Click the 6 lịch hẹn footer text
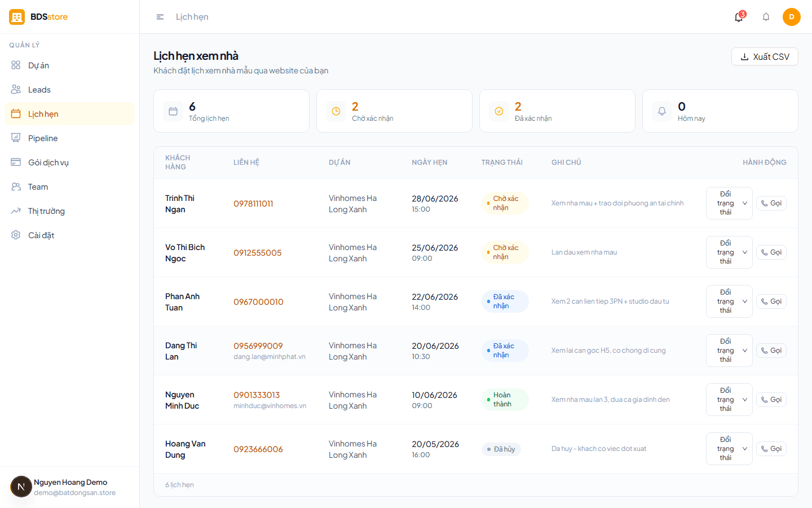The height and width of the screenshot is (508, 812). [x=179, y=485]
